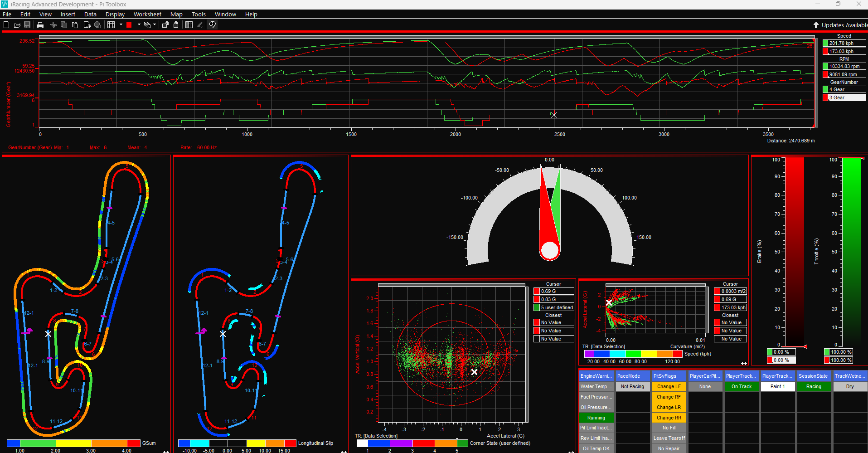This screenshot has width=868, height=453.
Task: Open the Map menu
Action: 176,15
